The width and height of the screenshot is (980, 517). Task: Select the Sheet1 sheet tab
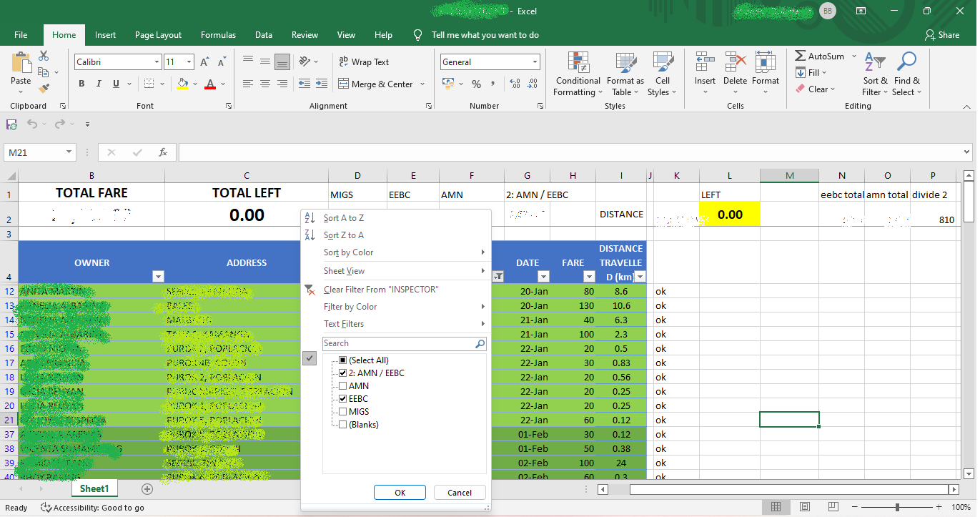tap(94, 489)
